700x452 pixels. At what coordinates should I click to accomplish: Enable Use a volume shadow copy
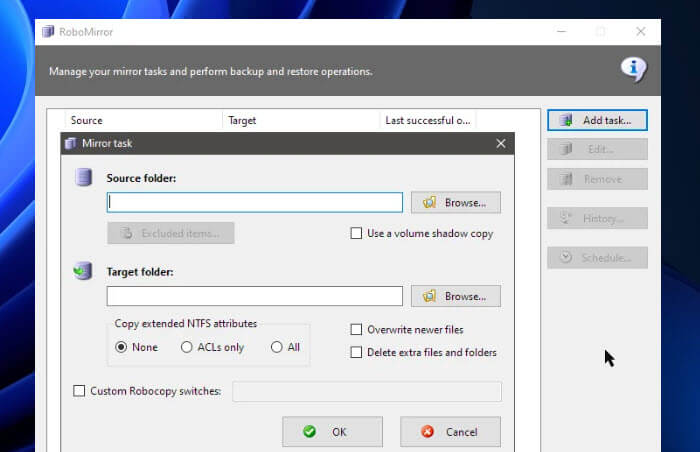click(357, 234)
